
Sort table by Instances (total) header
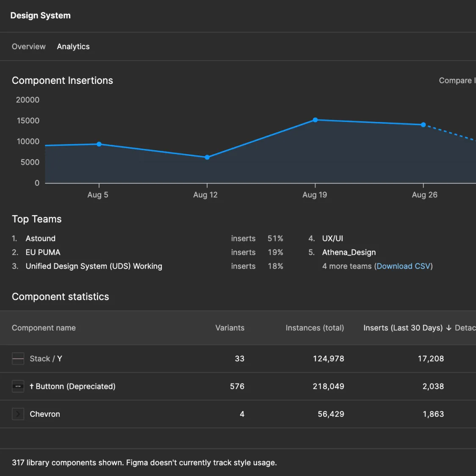pos(315,328)
